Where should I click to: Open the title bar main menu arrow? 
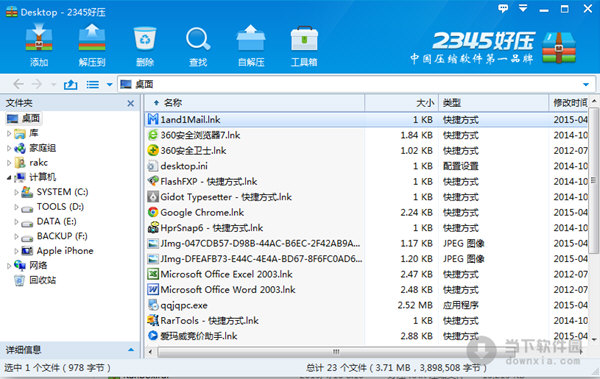click(x=523, y=8)
